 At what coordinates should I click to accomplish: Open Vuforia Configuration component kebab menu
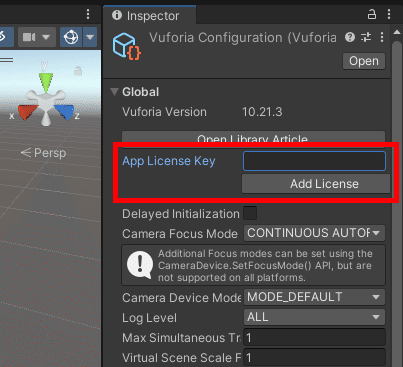click(x=382, y=37)
